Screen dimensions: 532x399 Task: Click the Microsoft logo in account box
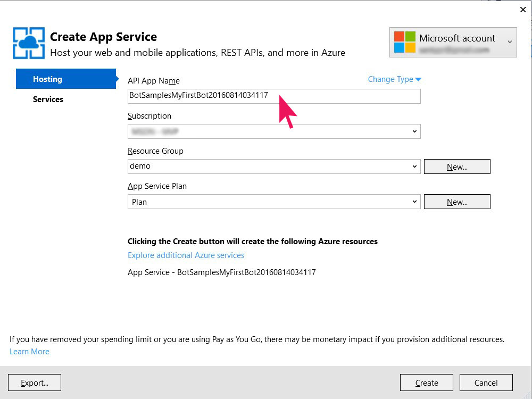[x=404, y=43]
